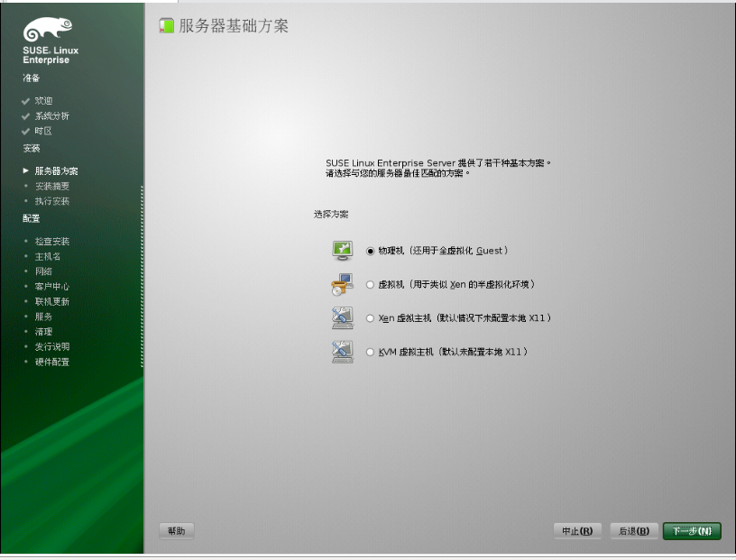The height and width of the screenshot is (560, 736).
Task: Select the 虚拟机 radio button
Action: tap(370, 284)
